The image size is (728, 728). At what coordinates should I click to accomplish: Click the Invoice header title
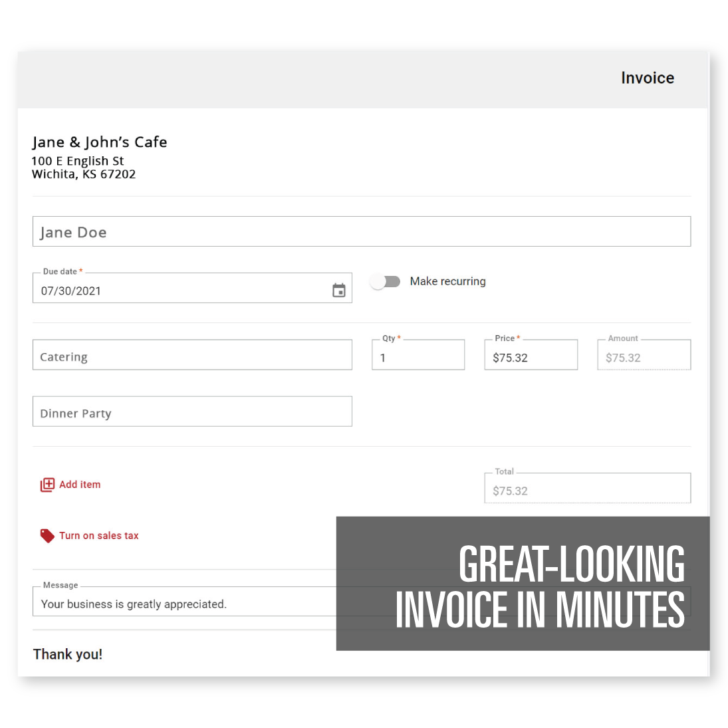coord(648,78)
